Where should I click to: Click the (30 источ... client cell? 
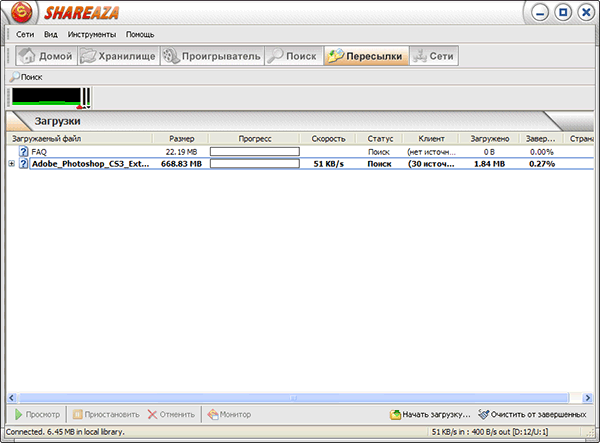click(431, 164)
